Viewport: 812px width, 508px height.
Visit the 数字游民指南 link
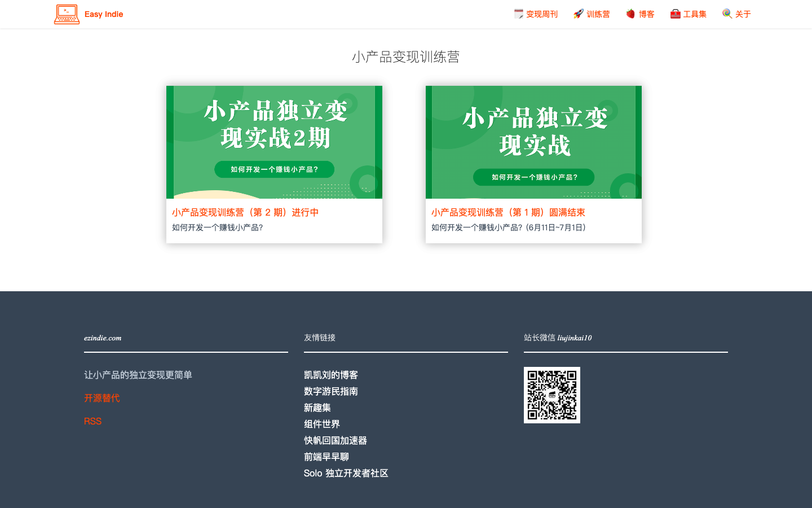330,391
